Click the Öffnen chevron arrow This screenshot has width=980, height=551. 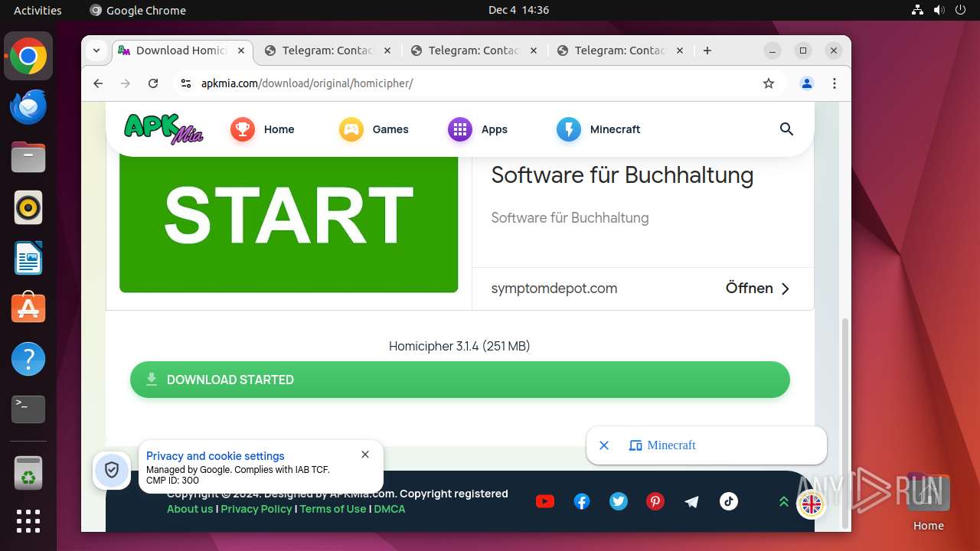(x=785, y=289)
